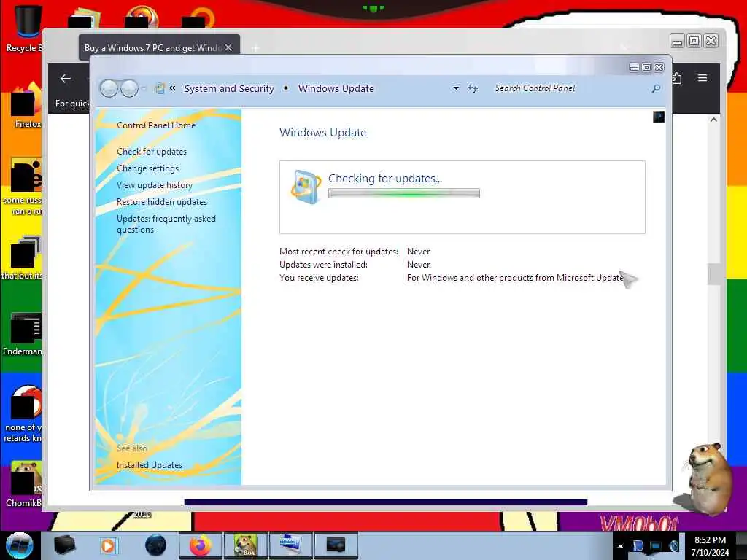Click the network tray icon
The image size is (747, 560).
[656, 546]
